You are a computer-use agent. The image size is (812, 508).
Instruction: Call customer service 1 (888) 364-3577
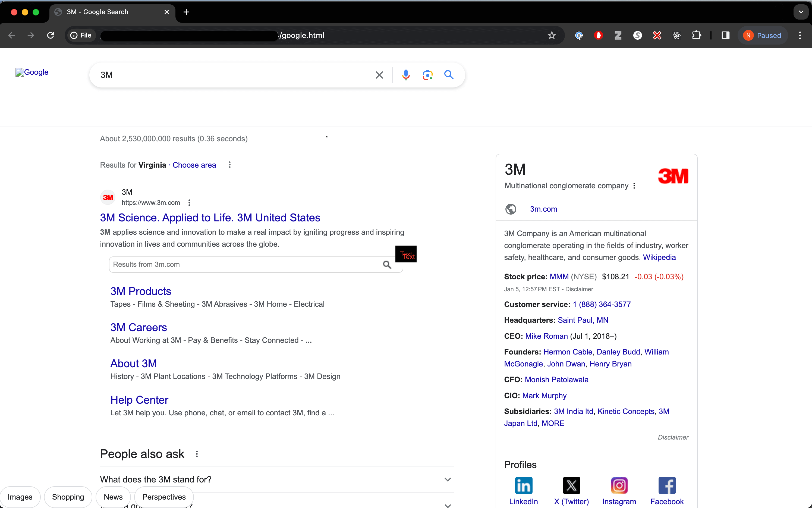(602, 305)
